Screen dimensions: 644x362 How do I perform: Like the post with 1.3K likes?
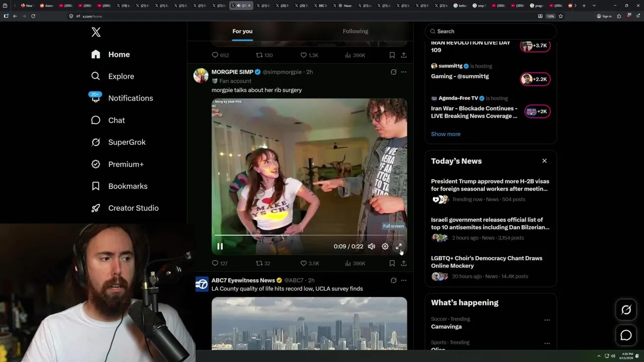click(x=309, y=55)
